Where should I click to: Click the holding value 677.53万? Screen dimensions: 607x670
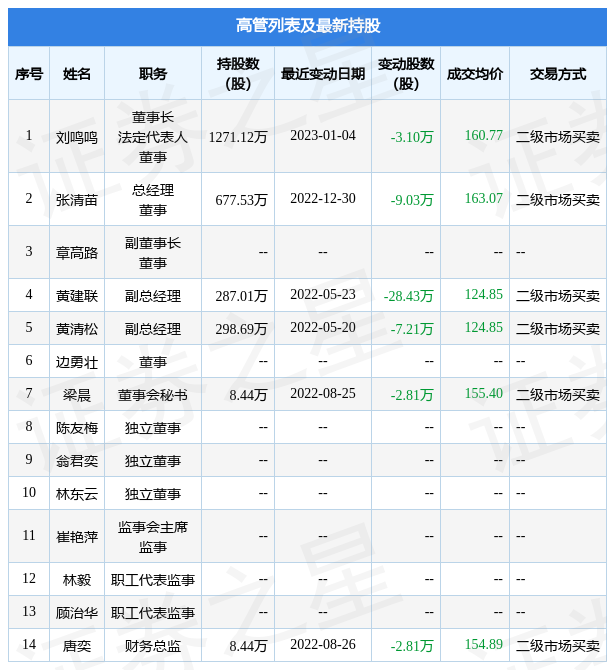coord(241,200)
